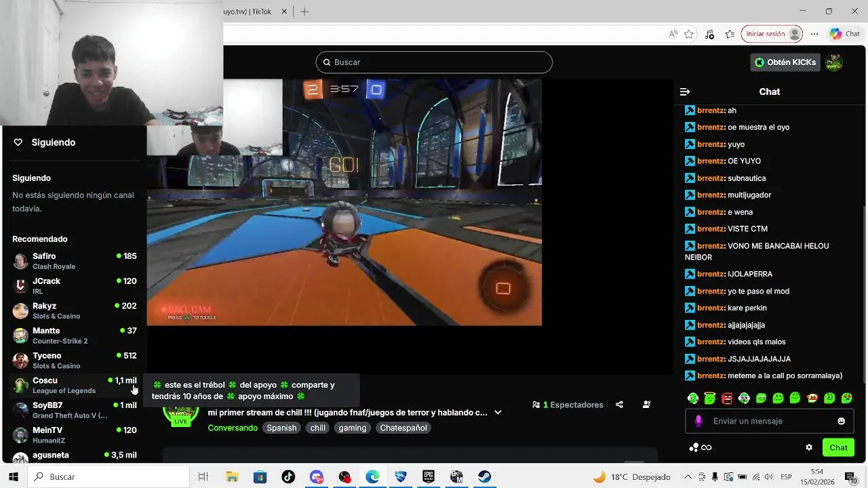Click the Chatespañol tag
Image resolution: width=868 pixels, height=488 pixels.
[x=403, y=428]
